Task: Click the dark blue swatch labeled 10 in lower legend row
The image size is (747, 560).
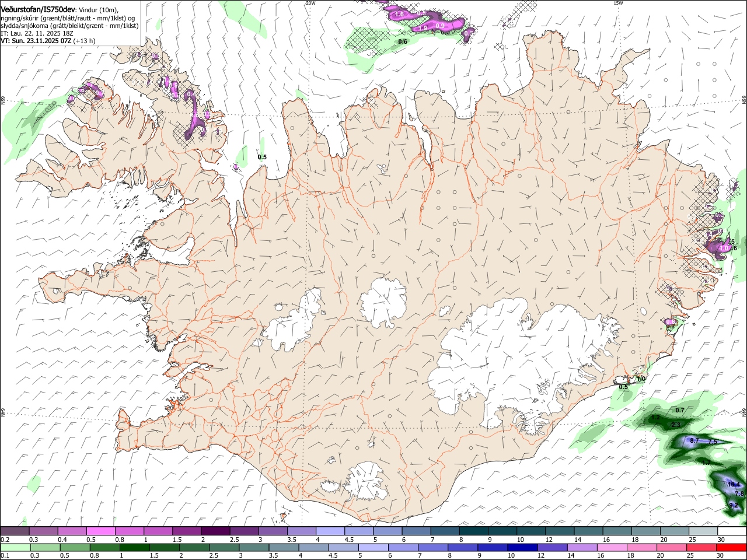Action: 522,548
